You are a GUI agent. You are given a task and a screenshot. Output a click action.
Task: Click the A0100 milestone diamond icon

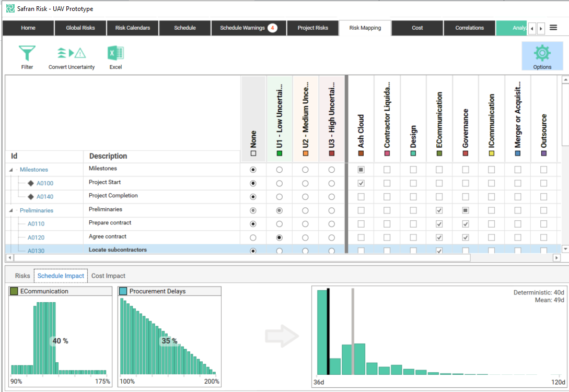31,183
